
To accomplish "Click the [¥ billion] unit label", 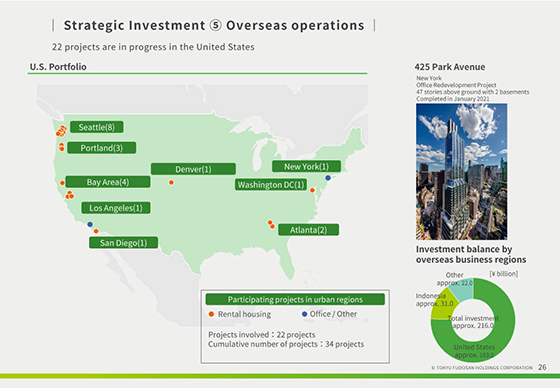I will click(x=504, y=274).
